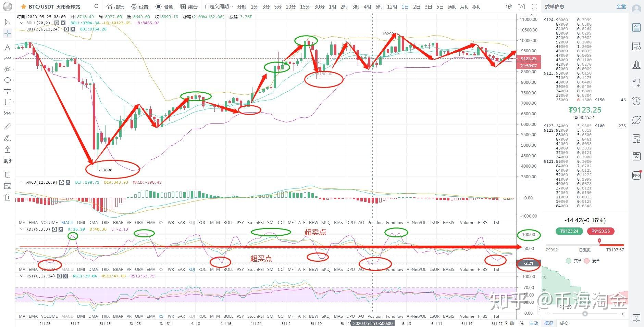
Task: Take a chart snapshot with camera icon
Action: pyautogui.click(x=521, y=6)
